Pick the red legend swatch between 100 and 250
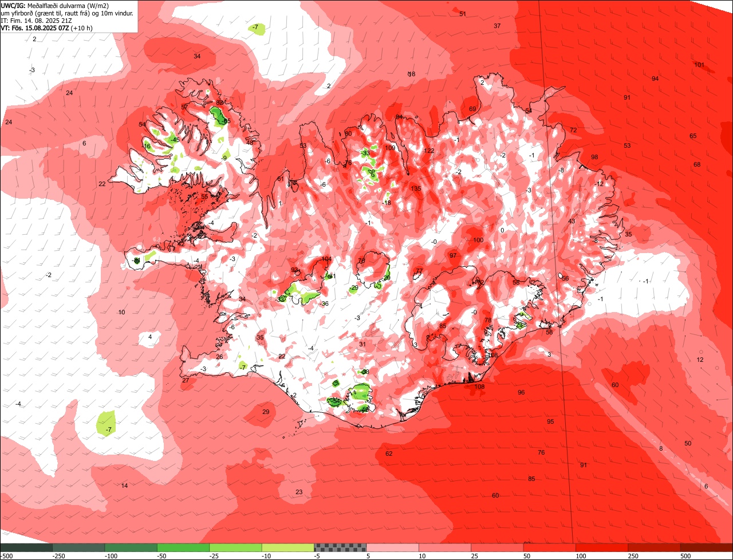 point(602,547)
